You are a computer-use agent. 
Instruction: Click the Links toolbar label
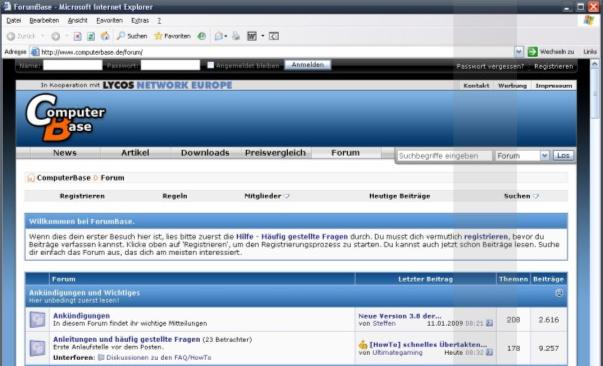(590, 52)
